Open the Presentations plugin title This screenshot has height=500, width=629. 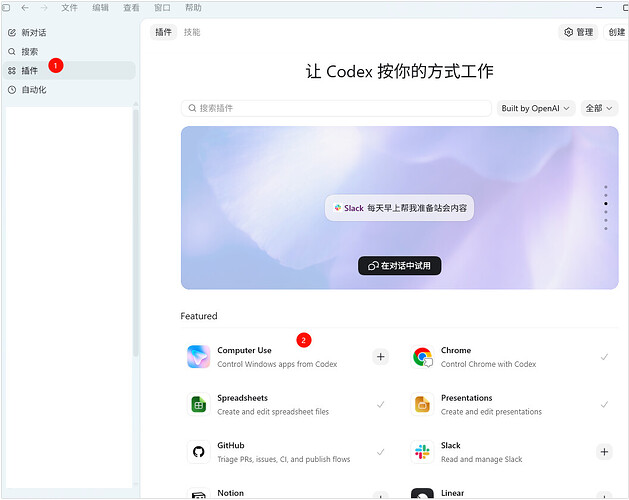tap(467, 398)
